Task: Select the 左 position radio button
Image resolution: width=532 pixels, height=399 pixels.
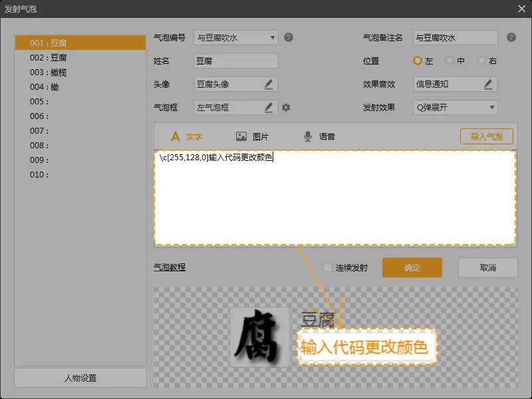Action: 418,61
